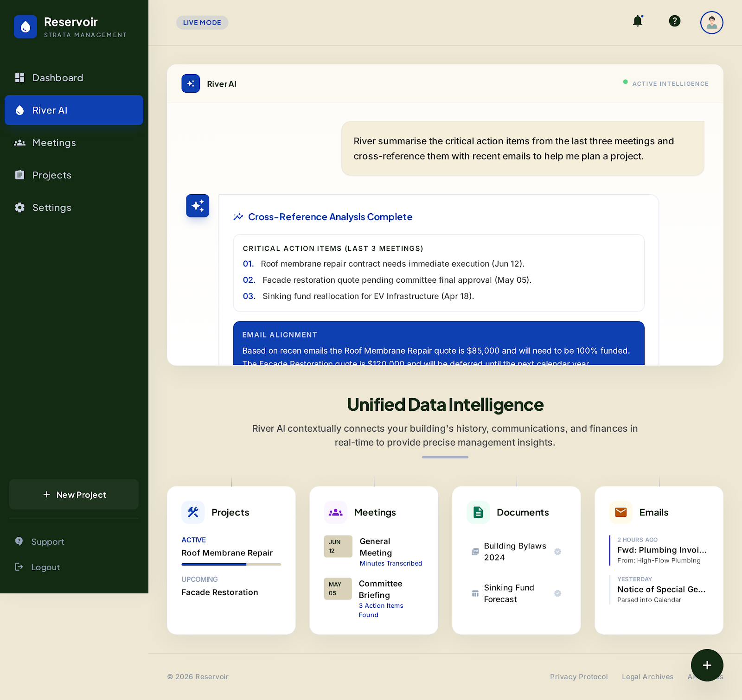Click the New Project button
Image resolution: width=742 pixels, height=700 pixels.
pos(74,495)
